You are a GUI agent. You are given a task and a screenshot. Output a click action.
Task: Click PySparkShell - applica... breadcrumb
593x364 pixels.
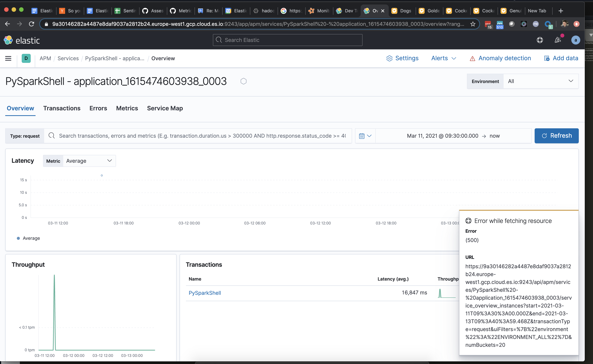coord(115,58)
